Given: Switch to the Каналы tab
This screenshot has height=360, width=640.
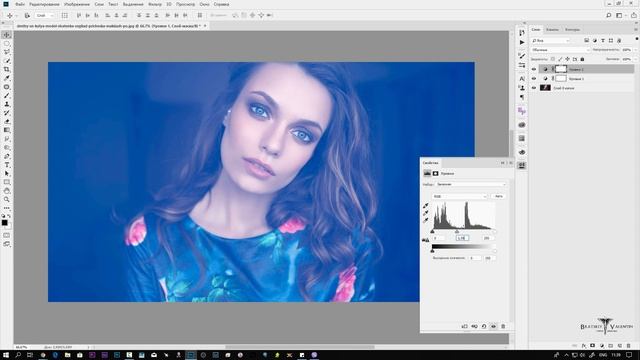Looking at the screenshot, I should [552, 29].
